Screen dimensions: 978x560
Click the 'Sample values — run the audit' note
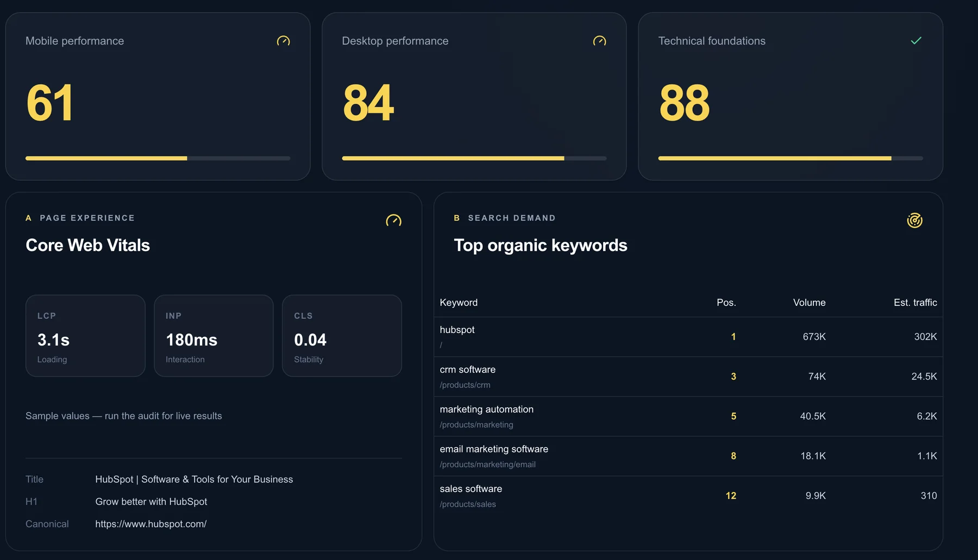[124, 416]
